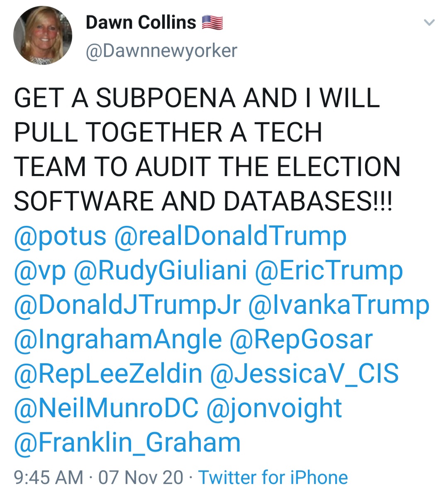
Task: Tap the @NeilMunroDC mention
Action: click(x=106, y=408)
